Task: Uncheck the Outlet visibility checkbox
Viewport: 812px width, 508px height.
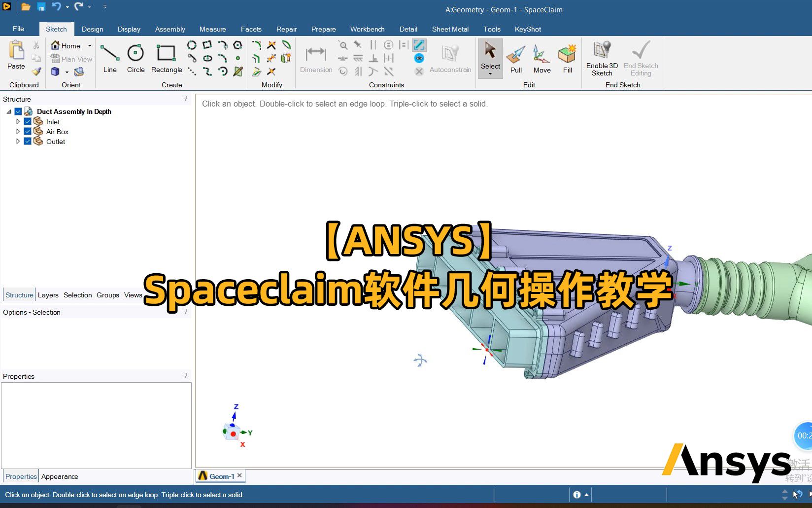Action: (28, 141)
